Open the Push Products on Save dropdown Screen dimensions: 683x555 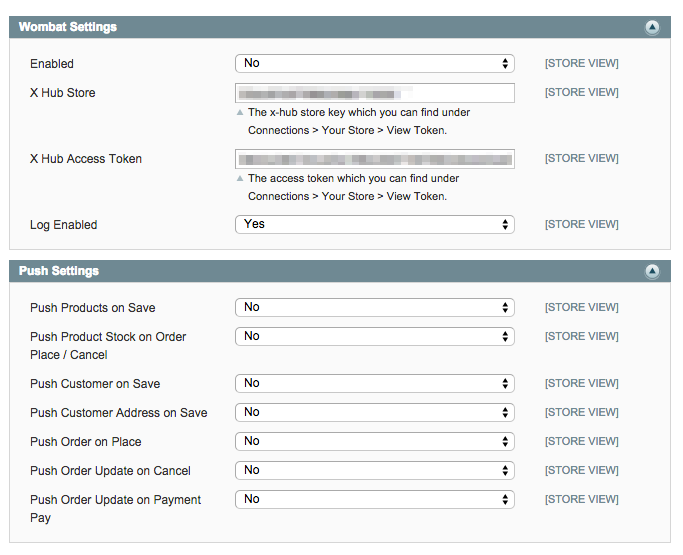coord(375,308)
